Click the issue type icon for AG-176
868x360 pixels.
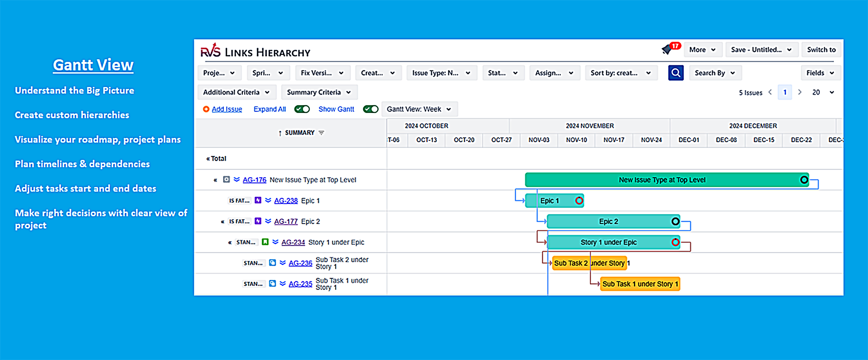pos(226,180)
